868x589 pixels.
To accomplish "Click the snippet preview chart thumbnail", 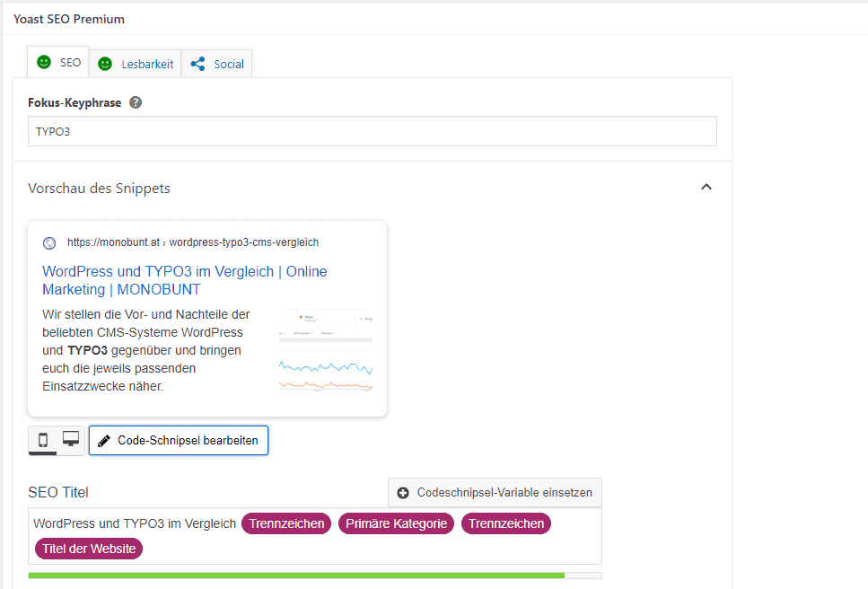I will pyautogui.click(x=326, y=351).
